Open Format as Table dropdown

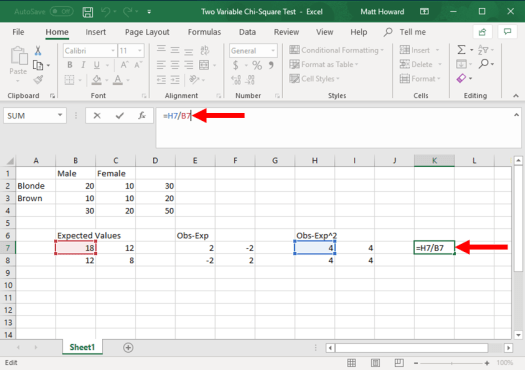324,65
